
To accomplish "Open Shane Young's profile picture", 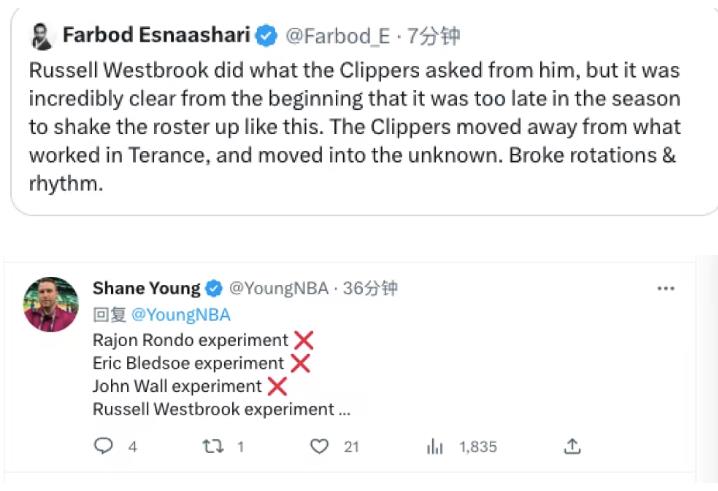I will click(x=50, y=304).
